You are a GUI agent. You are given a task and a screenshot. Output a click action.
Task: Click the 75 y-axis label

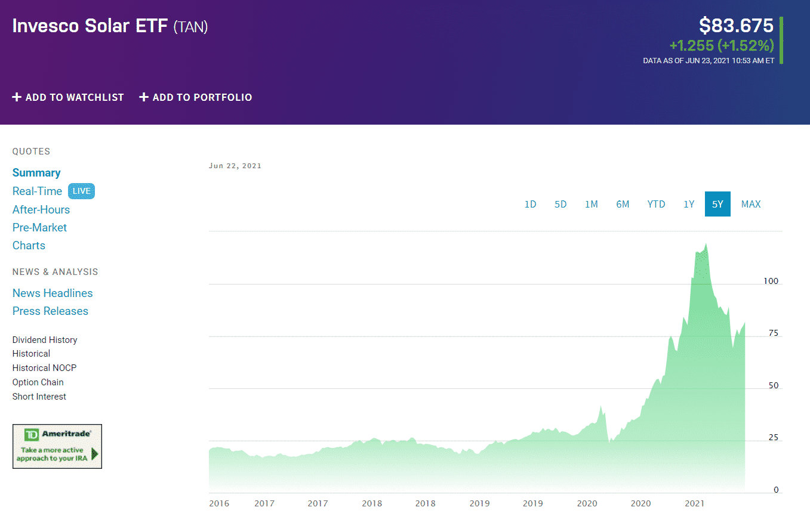tap(774, 333)
